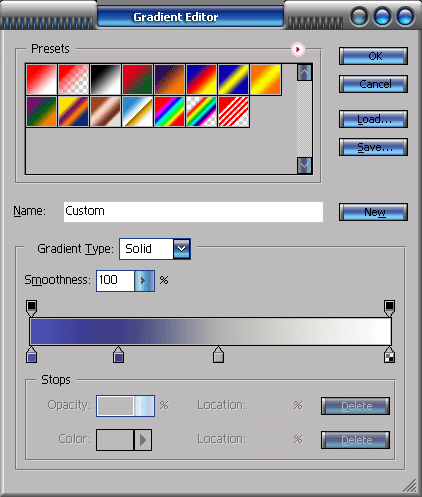Click the presets scrollbar down arrow
The width and height of the screenshot is (422, 497).
click(x=304, y=165)
